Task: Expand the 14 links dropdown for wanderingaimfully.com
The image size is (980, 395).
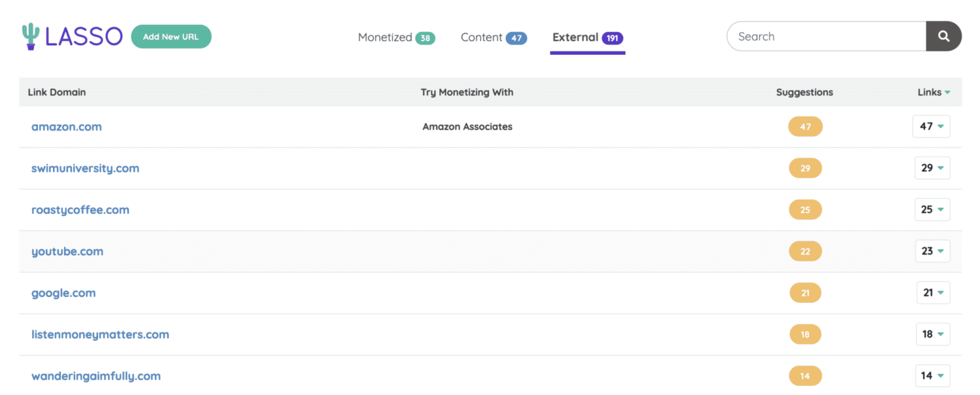Action: tap(932, 376)
